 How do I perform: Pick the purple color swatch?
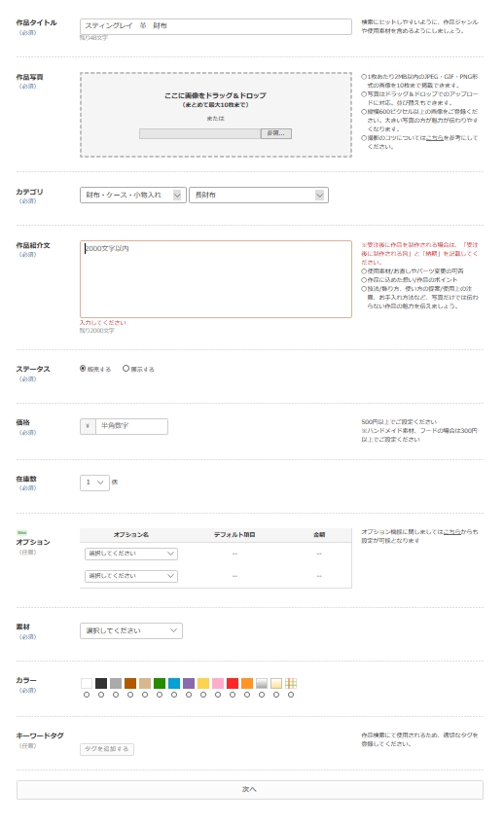pos(189,683)
